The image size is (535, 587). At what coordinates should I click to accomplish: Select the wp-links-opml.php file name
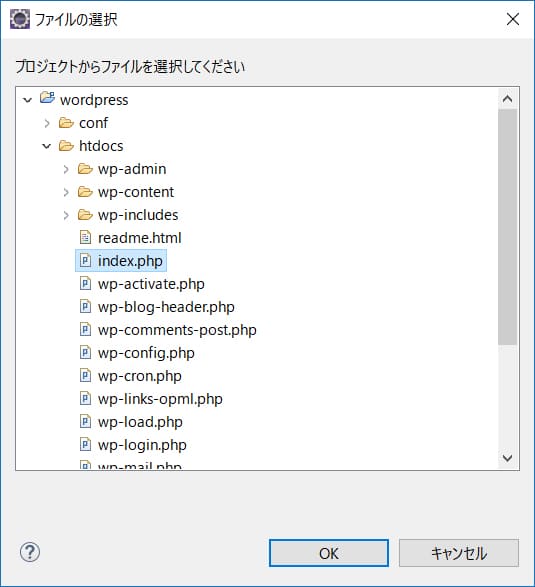(160, 399)
